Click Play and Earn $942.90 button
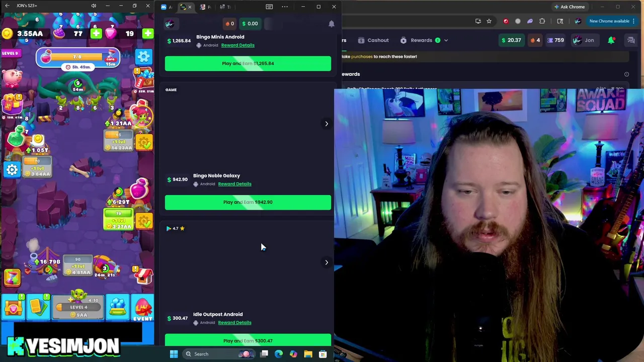The width and height of the screenshot is (644, 362). [248, 202]
